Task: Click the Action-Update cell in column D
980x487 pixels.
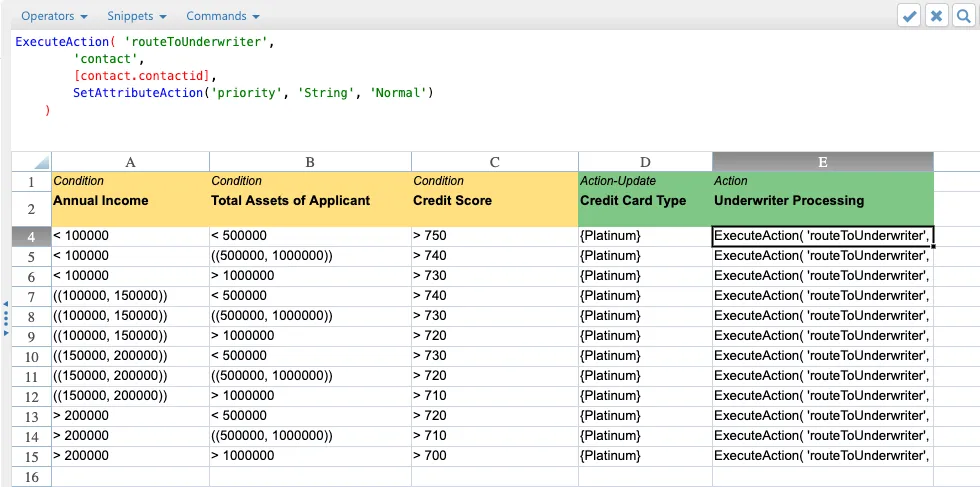Action: (645, 181)
